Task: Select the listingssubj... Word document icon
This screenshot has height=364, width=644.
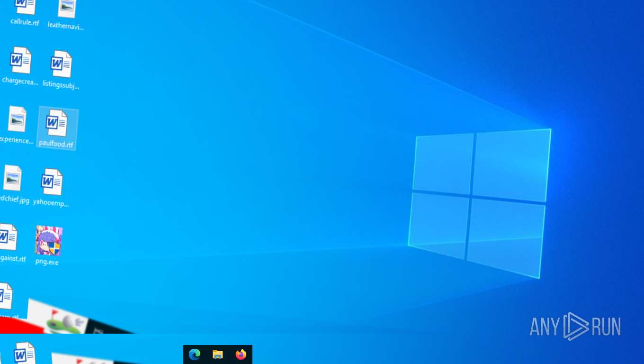Action: point(62,64)
